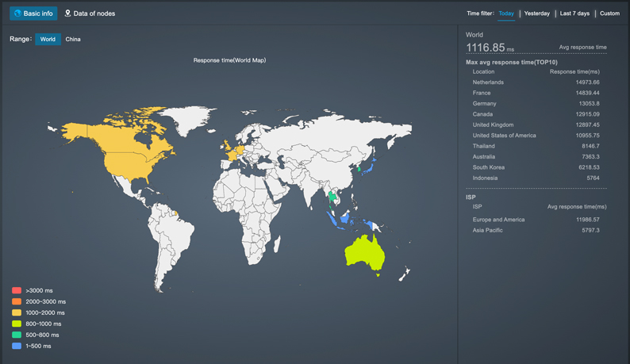The image size is (630, 364).
Task: Click the Australia row in TOP10 table
Action: click(536, 157)
